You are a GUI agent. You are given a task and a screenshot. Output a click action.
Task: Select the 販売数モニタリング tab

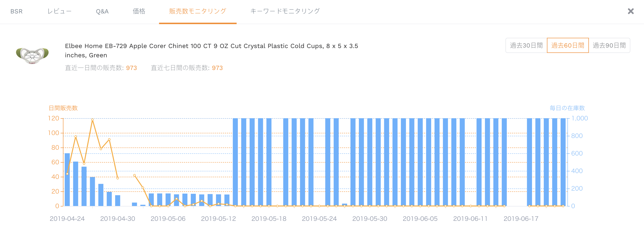point(198,11)
